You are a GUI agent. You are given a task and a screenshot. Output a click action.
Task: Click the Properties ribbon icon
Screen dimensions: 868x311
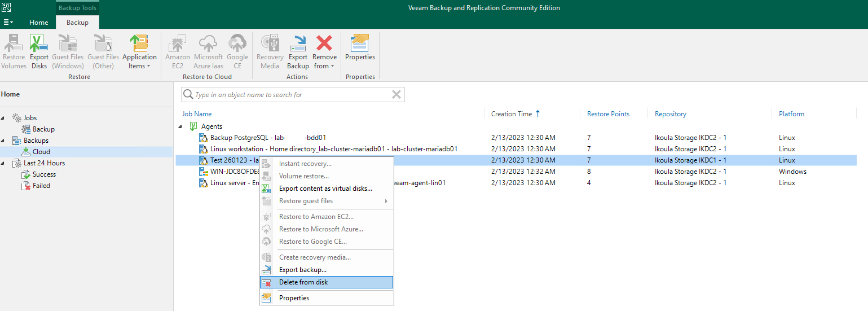point(360,47)
